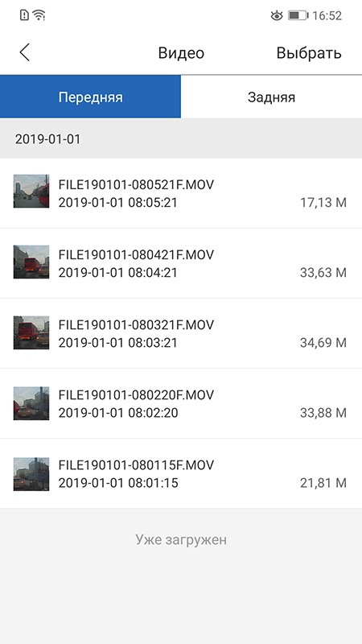Image resolution: width=362 pixels, height=644 pixels.
Task: Open thumbnail of FILE190101-080115F.MOV
Action: pyautogui.click(x=31, y=473)
